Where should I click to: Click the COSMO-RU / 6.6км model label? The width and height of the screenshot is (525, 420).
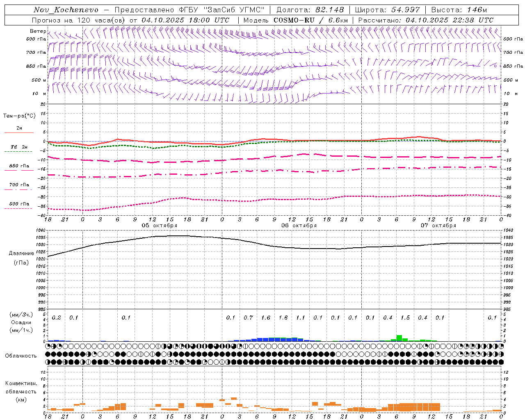pyautogui.click(x=311, y=20)
